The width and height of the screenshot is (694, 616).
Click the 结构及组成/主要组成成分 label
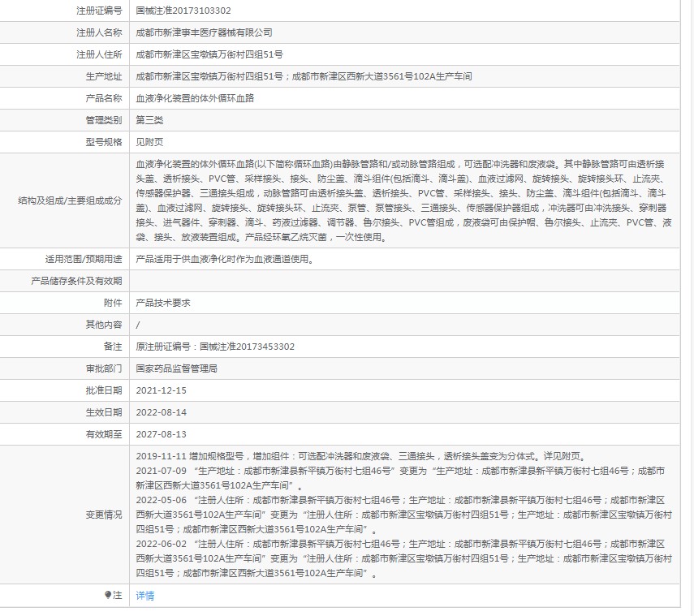(70, 200)
